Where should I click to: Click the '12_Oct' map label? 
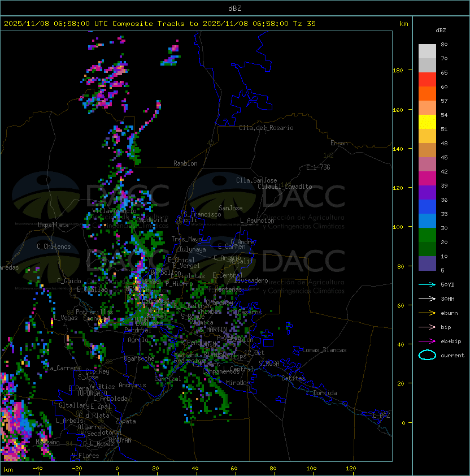(254, 353)
